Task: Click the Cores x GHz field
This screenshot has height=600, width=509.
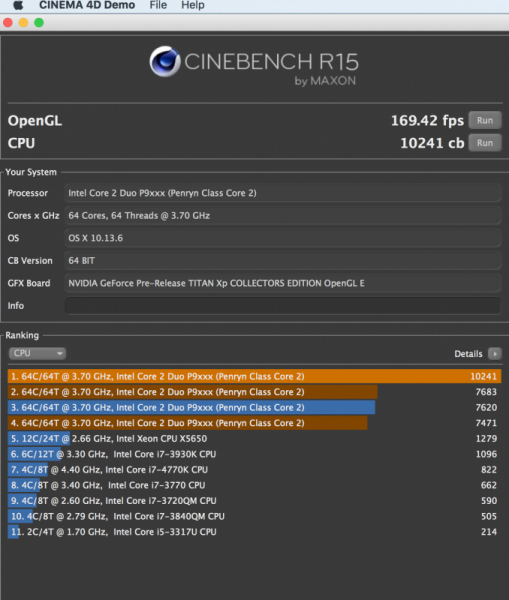Action: coord(282,215)
